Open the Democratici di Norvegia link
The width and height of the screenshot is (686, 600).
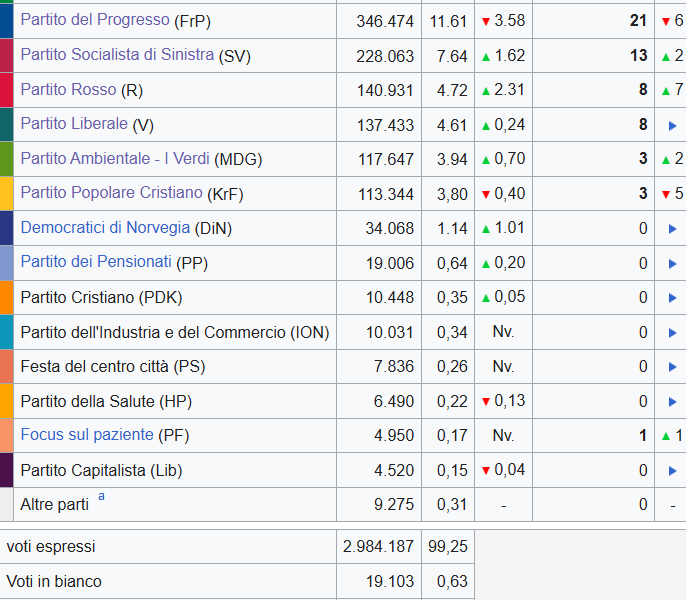click(105, 228)
